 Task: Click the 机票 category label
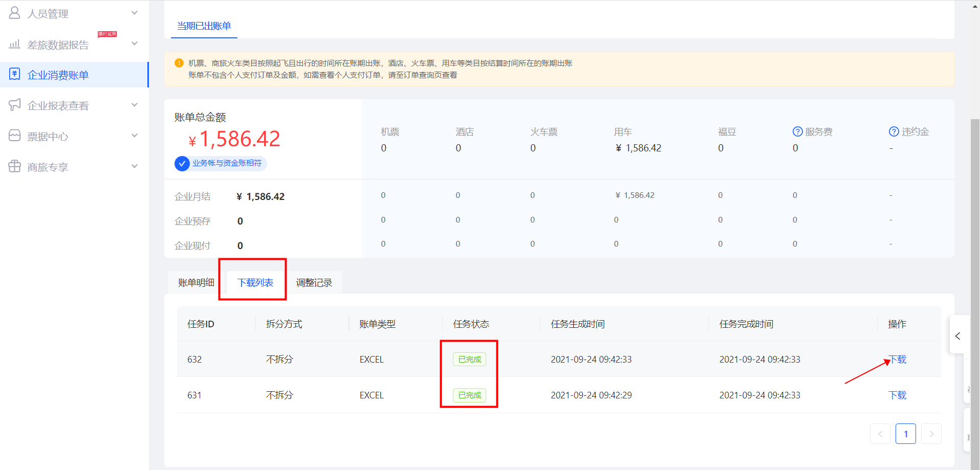[x=390, y=131]
